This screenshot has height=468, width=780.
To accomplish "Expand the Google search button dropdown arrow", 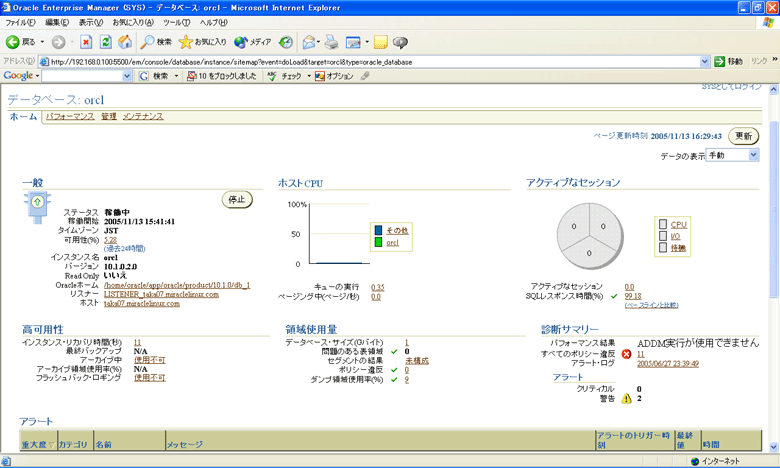I will click(176, 76).
